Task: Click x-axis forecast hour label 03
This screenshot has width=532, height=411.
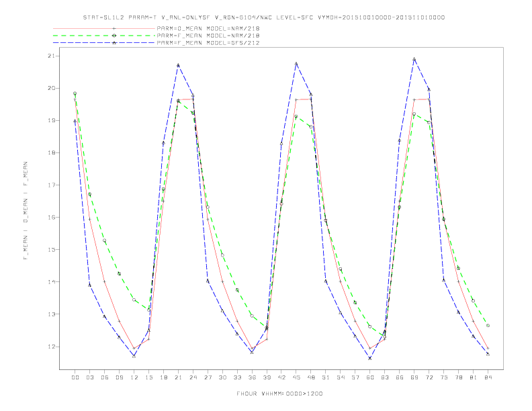Action: pos(90,377)
